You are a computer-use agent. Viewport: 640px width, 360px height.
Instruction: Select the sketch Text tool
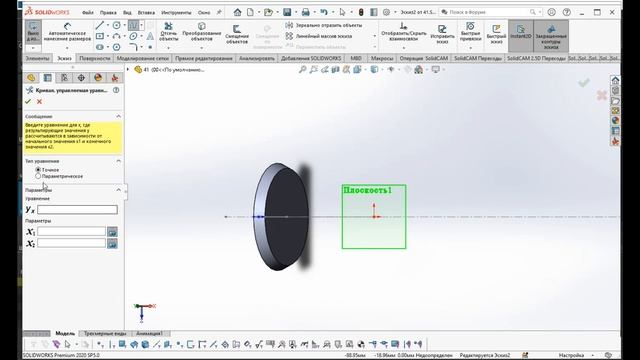point(150,36)
